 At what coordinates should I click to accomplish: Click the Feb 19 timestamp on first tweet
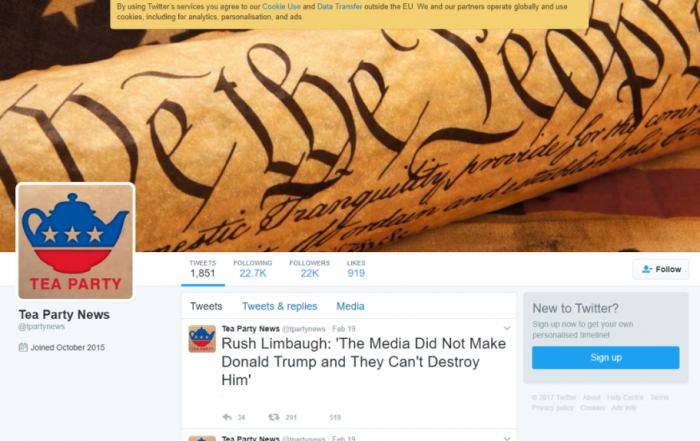click(344, 329)
